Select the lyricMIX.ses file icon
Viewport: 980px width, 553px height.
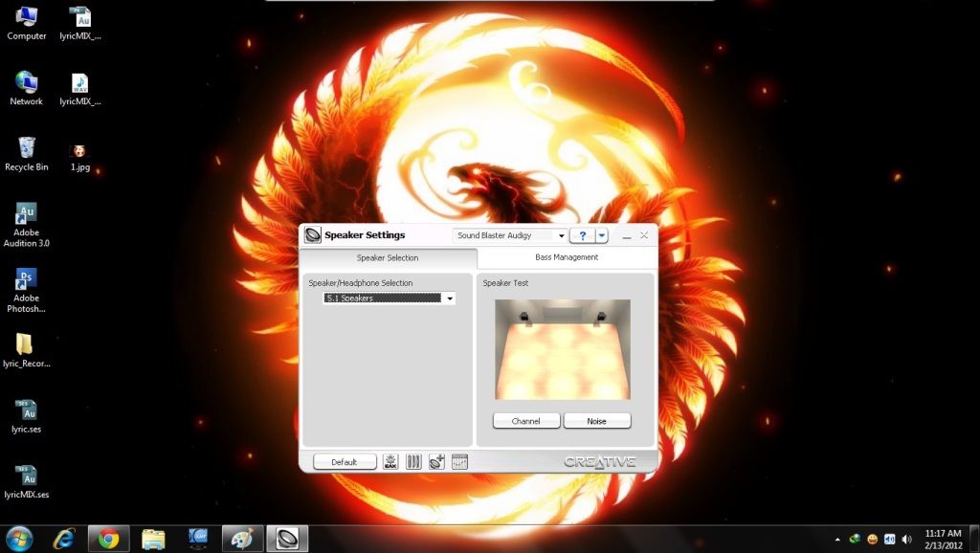26,482
